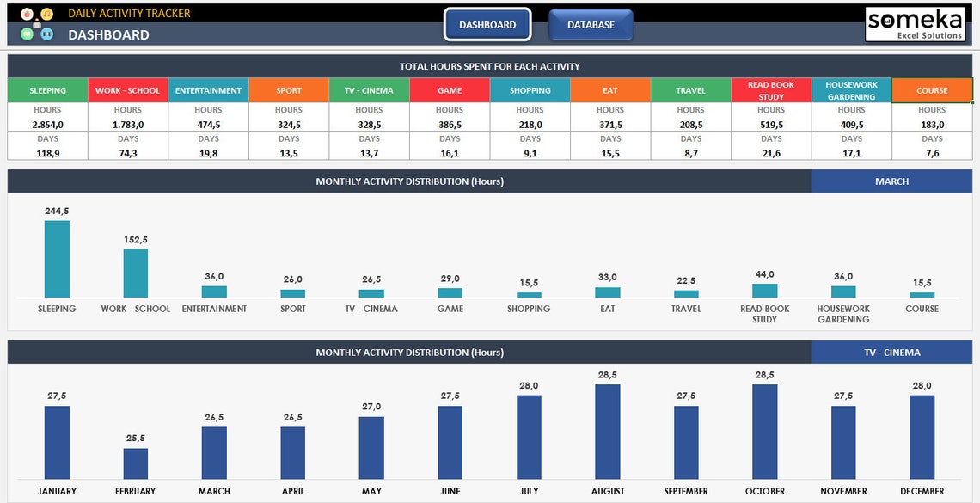Click the HOUSEWORK GARDENING header cell
This screenshot has height=503, width=980.
point(851,89)
